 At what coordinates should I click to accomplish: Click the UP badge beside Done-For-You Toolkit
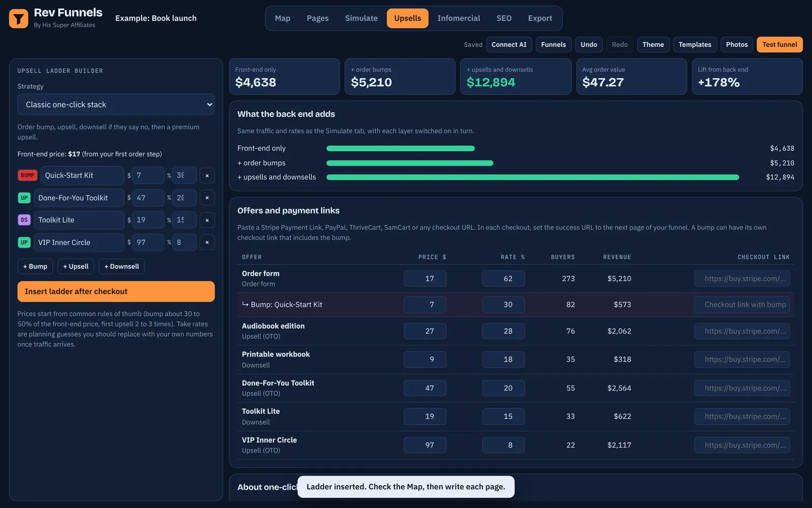click(x=24, y=198)
